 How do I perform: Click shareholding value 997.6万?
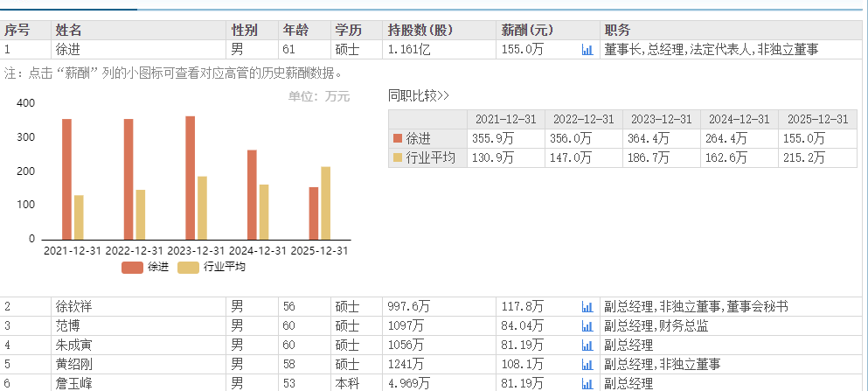409,306
